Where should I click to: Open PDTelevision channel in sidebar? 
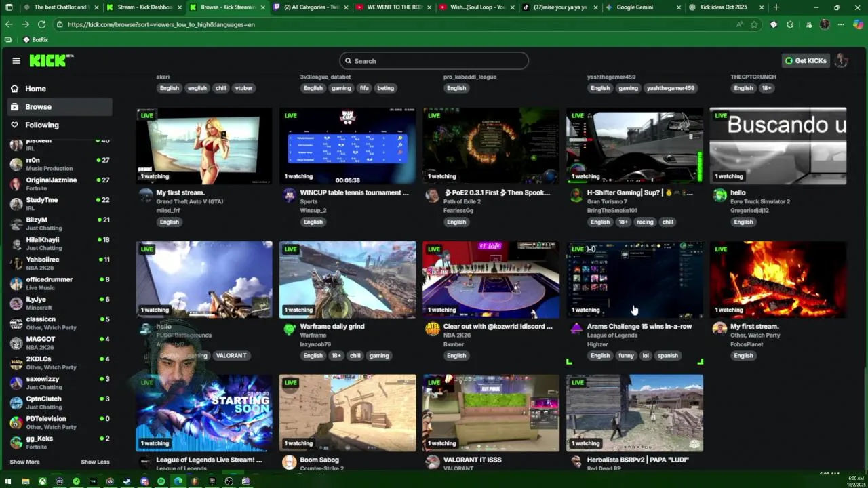coord(60,422)
